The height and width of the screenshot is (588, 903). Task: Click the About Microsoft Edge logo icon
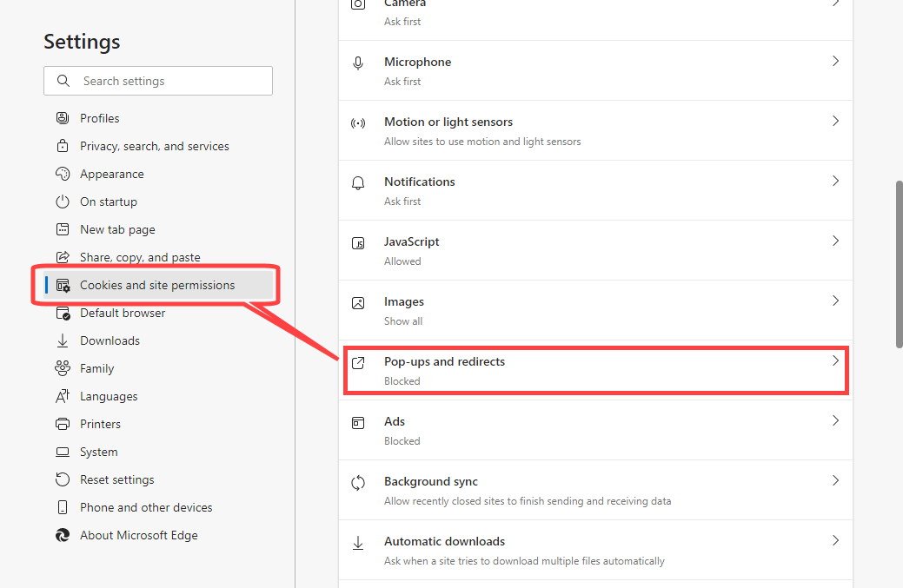[x=63, y=535]
